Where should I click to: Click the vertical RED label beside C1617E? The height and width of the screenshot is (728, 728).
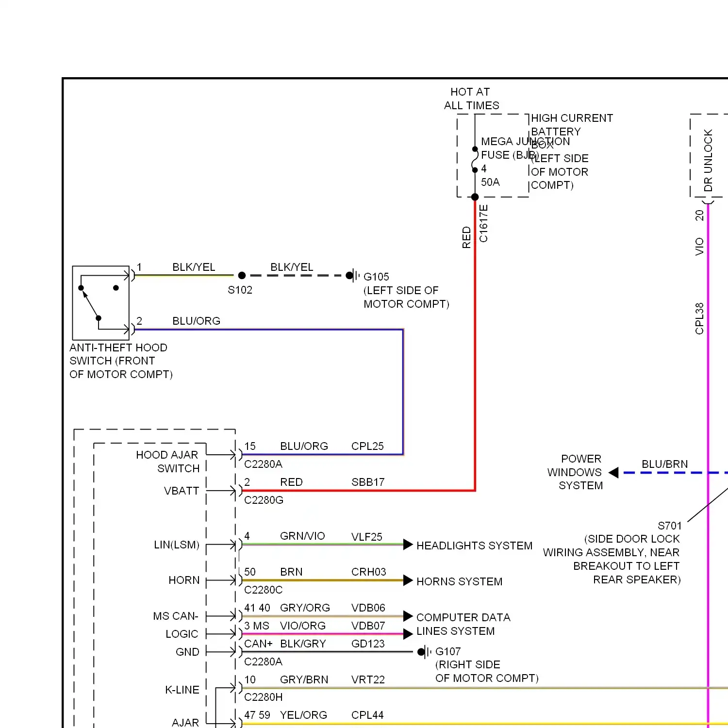tap(466, 237)
